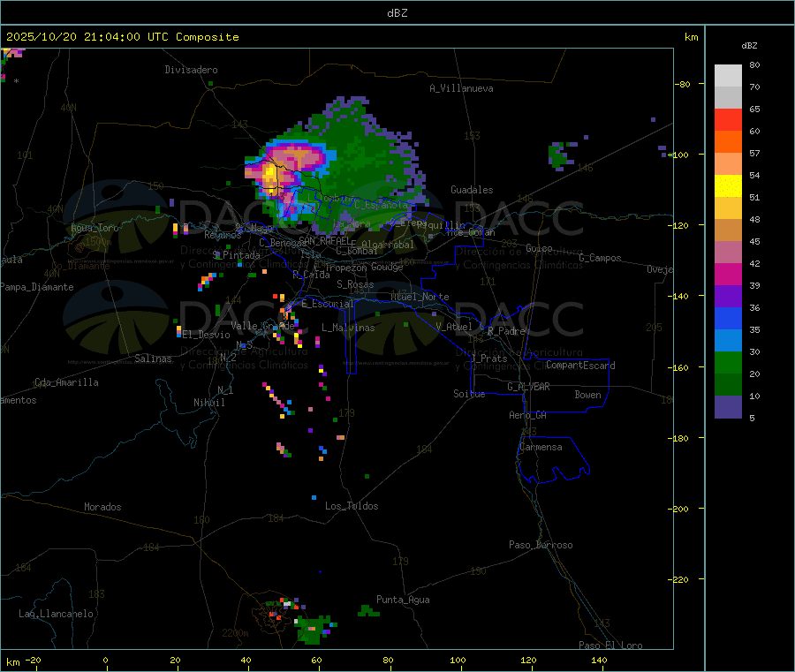
Task: Select the A_Villanueva map label
Action: point(461,88)
